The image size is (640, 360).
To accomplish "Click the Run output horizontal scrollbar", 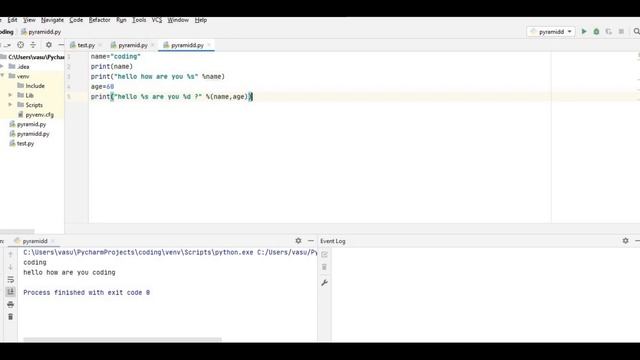I will (122, 339).
